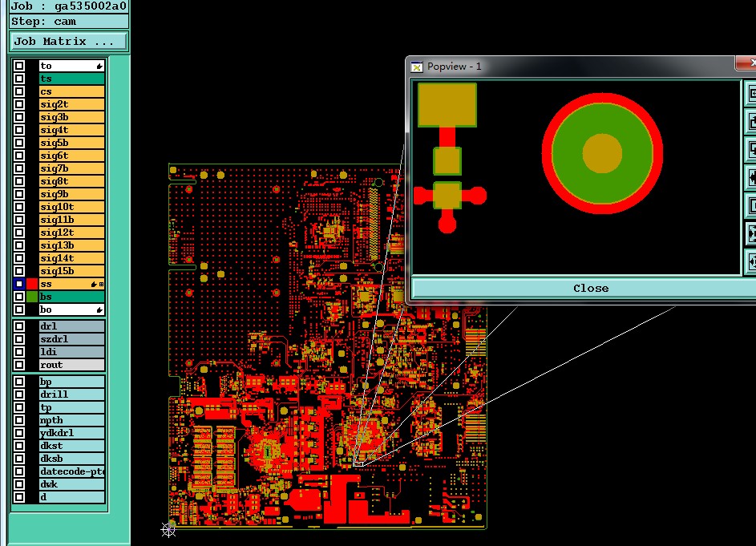
Task: Click the hand edit icon on 'to' layer
Action: point(99,66)
